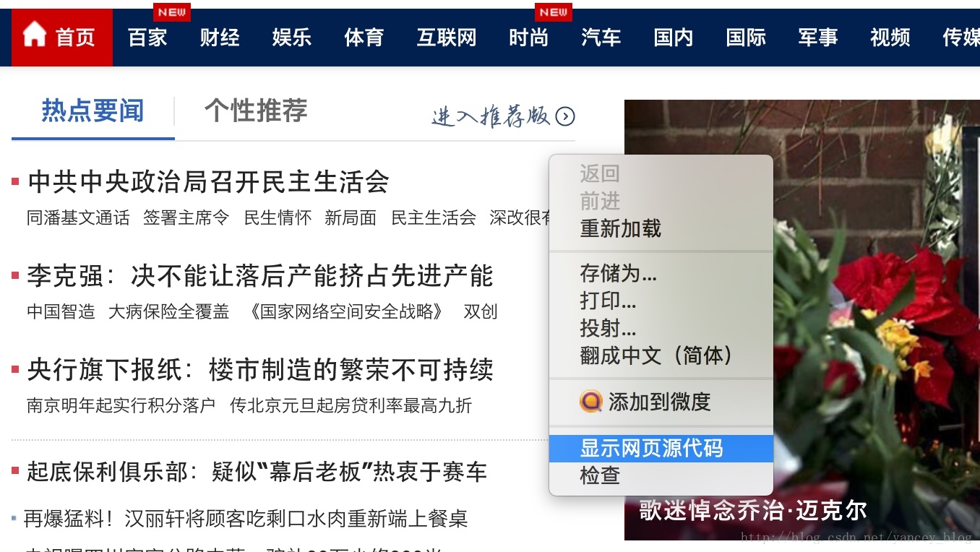Switch to the 个性推荐 tab
The width and height of the screenshot is (980, 552).
(256, 111)
